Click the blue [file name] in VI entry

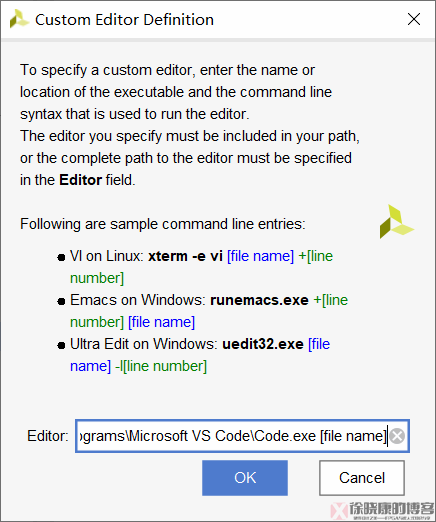click(260, 256)
